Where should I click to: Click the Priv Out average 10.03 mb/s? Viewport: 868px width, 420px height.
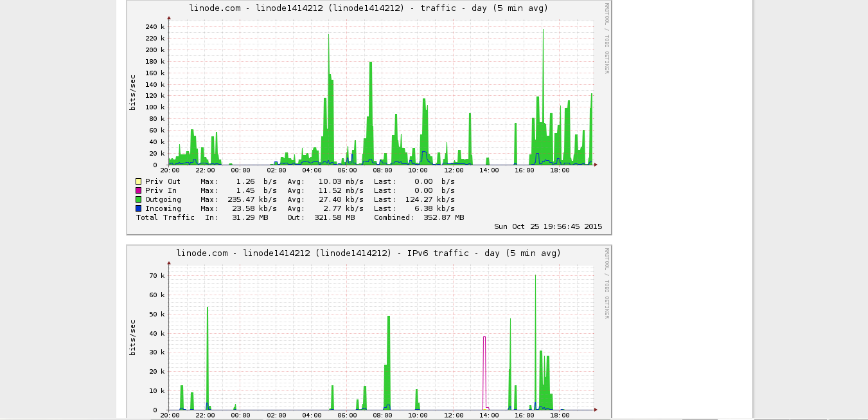[342, 181]
